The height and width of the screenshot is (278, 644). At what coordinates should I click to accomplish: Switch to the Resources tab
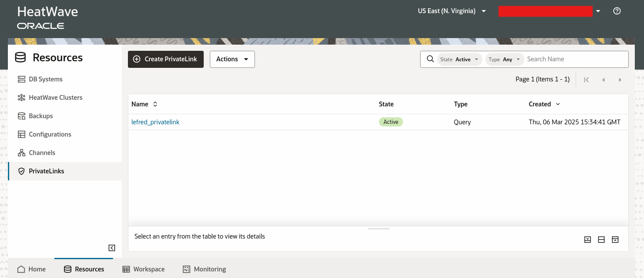tap(84, 269)
